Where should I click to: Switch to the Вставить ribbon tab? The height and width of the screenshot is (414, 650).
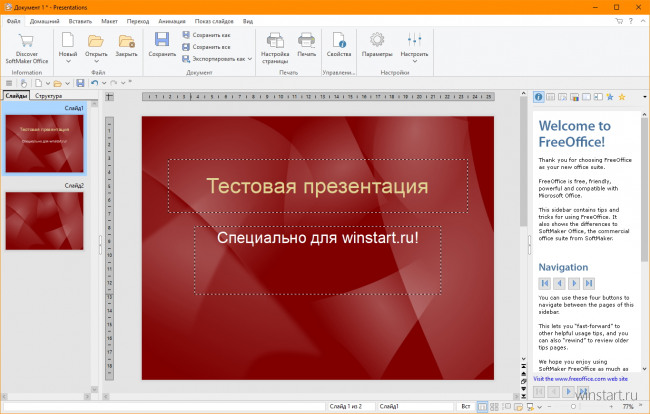coord(80,21)
